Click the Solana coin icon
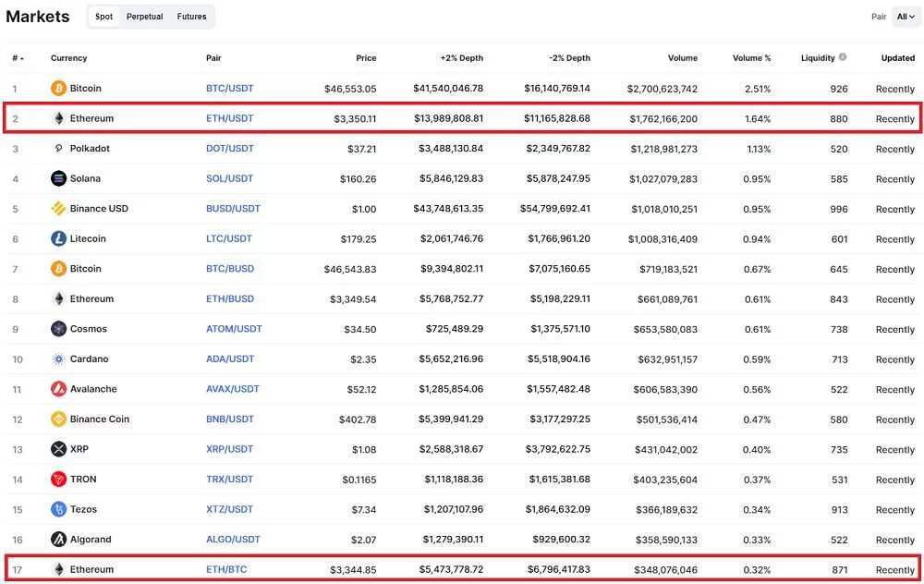Screen dimensions: 924x584 59,178
